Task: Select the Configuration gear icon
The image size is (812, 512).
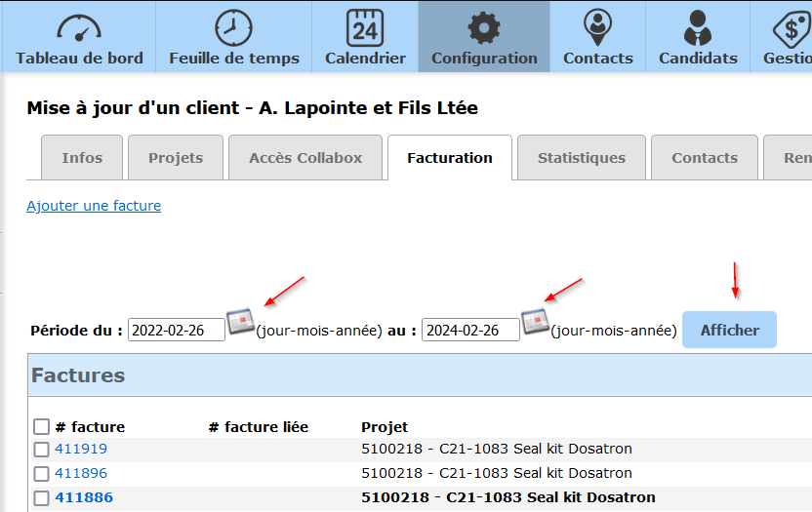Action: click(x=484, y=26)
